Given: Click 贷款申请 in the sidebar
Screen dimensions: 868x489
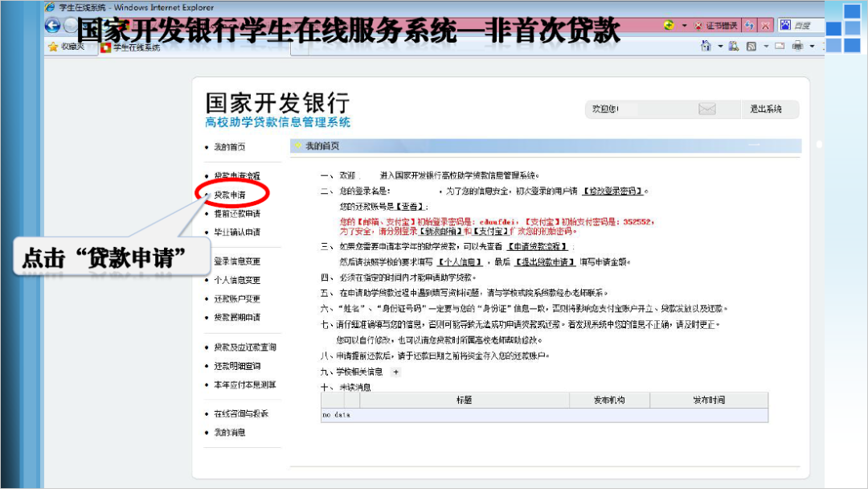Looking at the screenshot, I should click(x=229, y=195).
